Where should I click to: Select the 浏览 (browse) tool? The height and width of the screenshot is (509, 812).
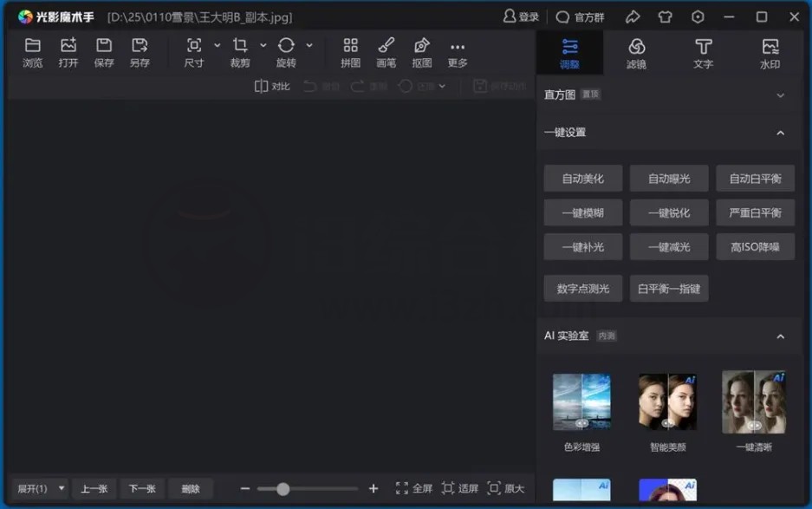click(32, 52)
